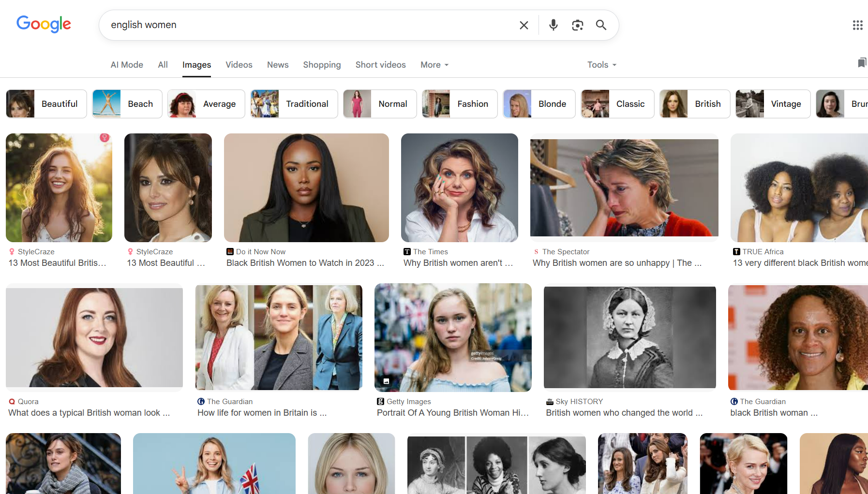Go to Google homepage via logo
Viewport: 868px width, 494px height.
(44, 24)
